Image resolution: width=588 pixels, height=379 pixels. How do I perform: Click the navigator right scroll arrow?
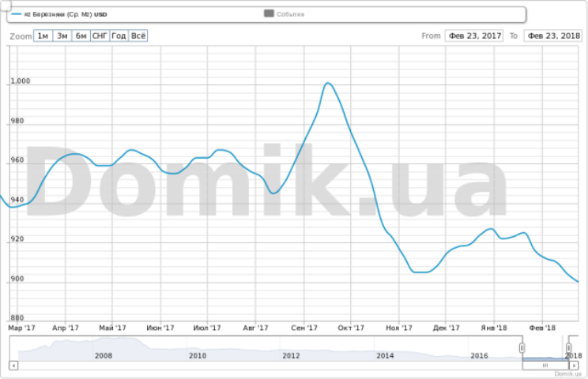click(574, 365)
